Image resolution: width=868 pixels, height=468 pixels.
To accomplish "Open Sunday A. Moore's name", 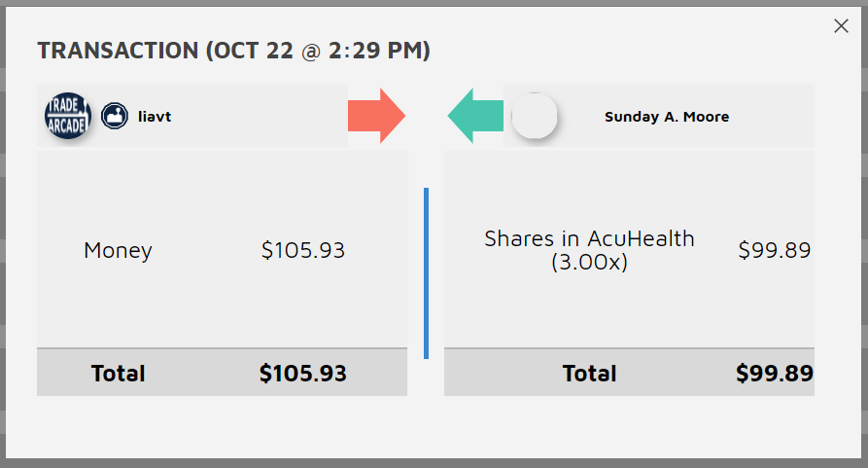I will 666,117.
